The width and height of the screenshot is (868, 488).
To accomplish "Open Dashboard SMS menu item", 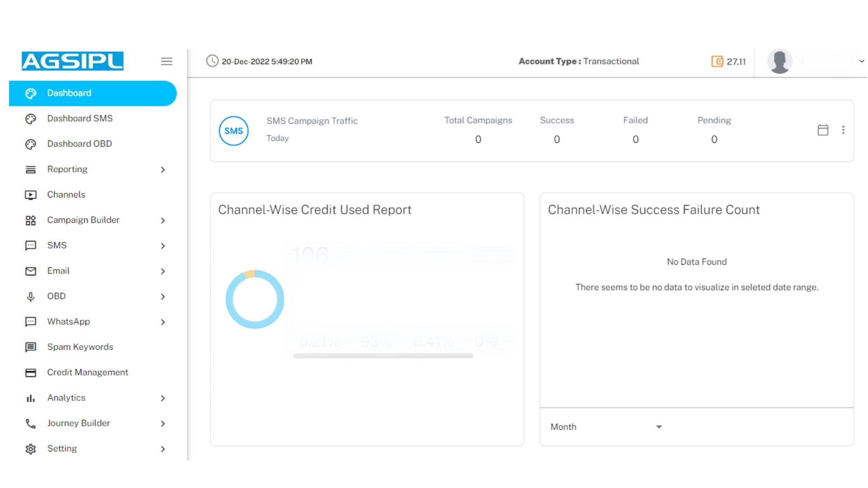I will tap(93, 118).
